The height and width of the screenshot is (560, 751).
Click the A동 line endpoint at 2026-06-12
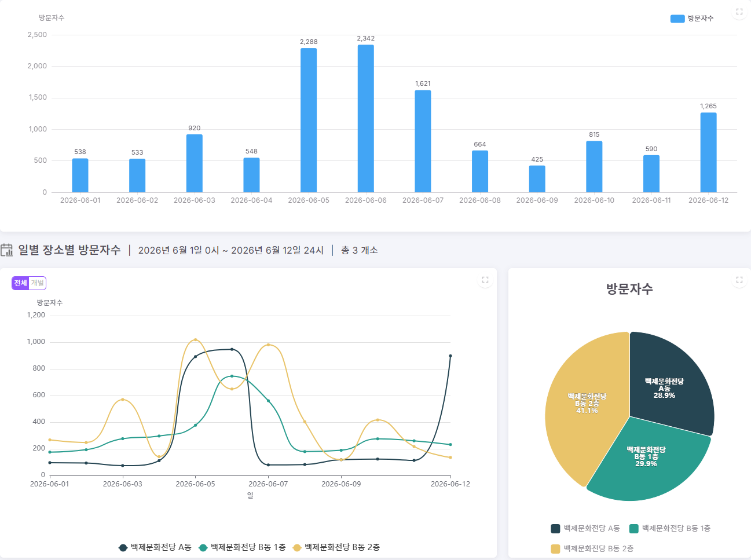(450, 356)
